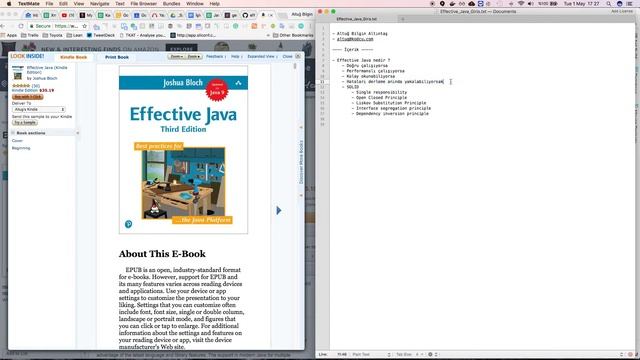The height and width of the screenshot is (360, 640).
Task: Click the second Zoom button in Look Inside
Action: point(193,57)
